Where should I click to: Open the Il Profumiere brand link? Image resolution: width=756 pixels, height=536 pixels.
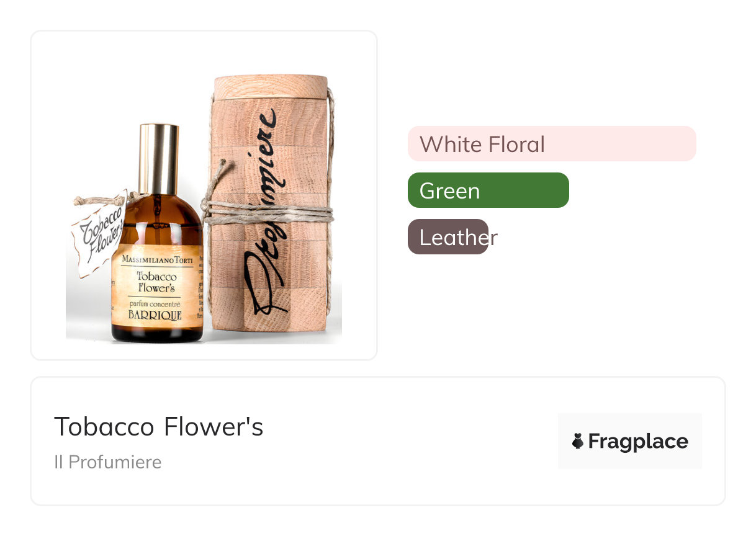click(x=107, y=462)
